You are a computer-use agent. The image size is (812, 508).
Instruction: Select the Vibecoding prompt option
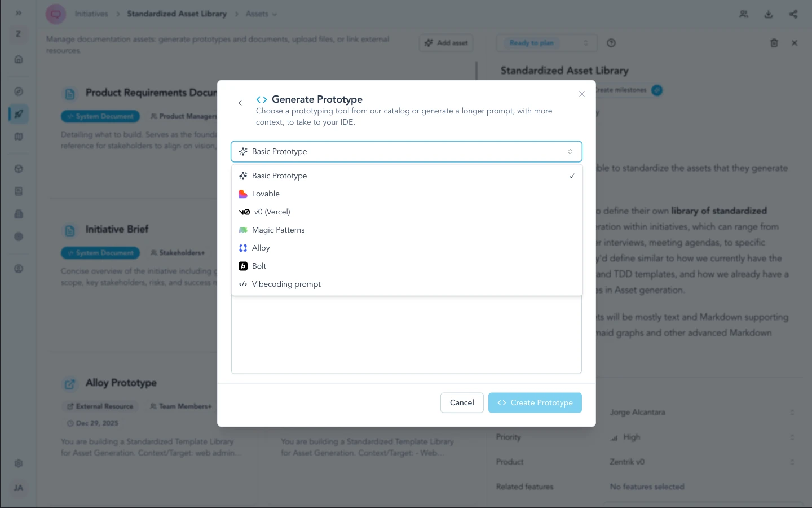tap(286, 284)
